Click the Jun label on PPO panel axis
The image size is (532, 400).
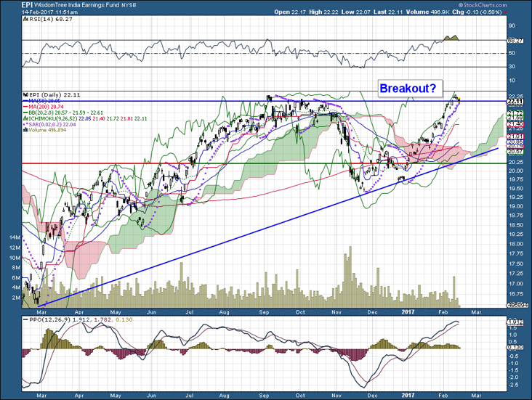tap(151, 395)
